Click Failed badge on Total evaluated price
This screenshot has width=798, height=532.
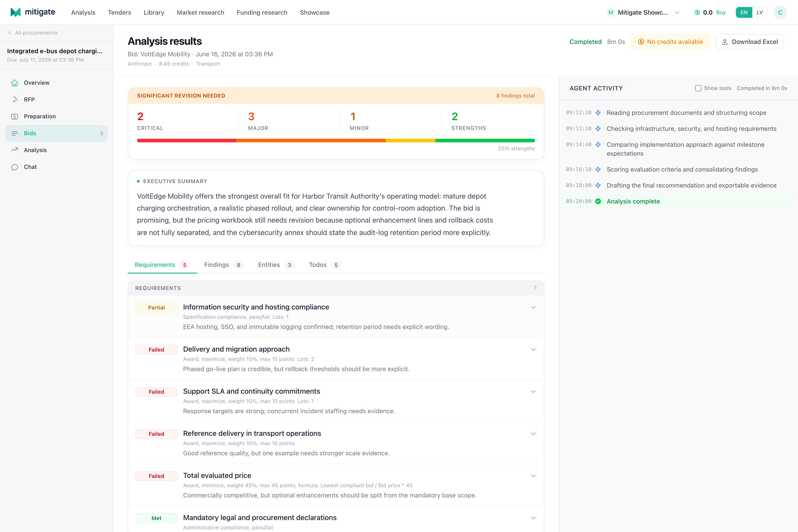156,476
